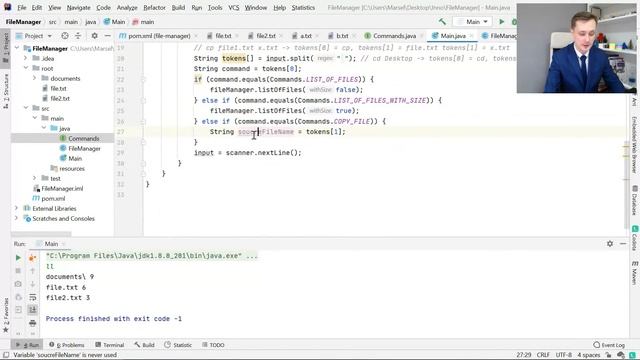
Task: Expand External Libraries node
Action: (x=17, y=208)
